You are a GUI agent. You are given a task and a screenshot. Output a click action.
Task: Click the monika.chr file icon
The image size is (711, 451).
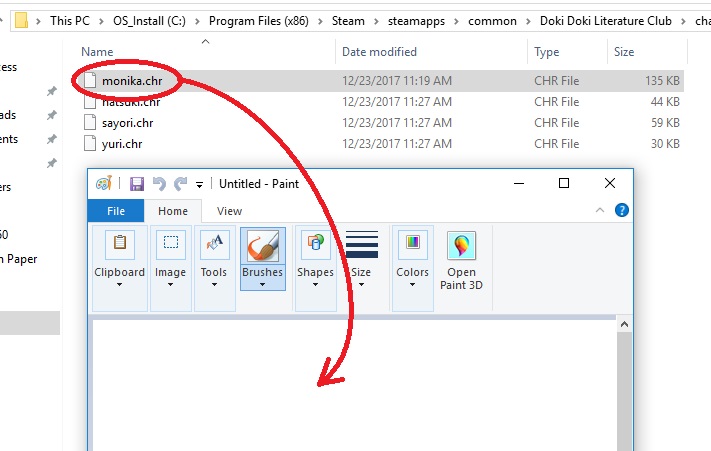[x=90, y=81]
